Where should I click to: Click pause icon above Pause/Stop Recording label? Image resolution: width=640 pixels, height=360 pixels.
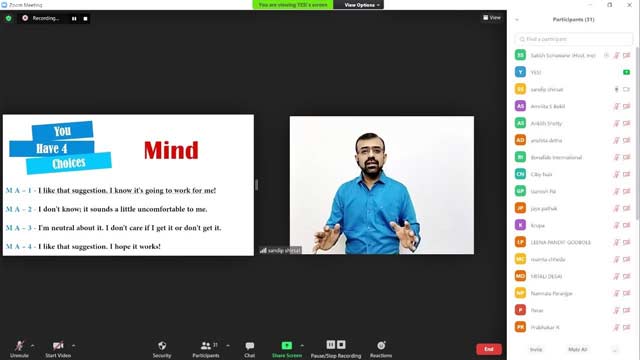point(331,345)
